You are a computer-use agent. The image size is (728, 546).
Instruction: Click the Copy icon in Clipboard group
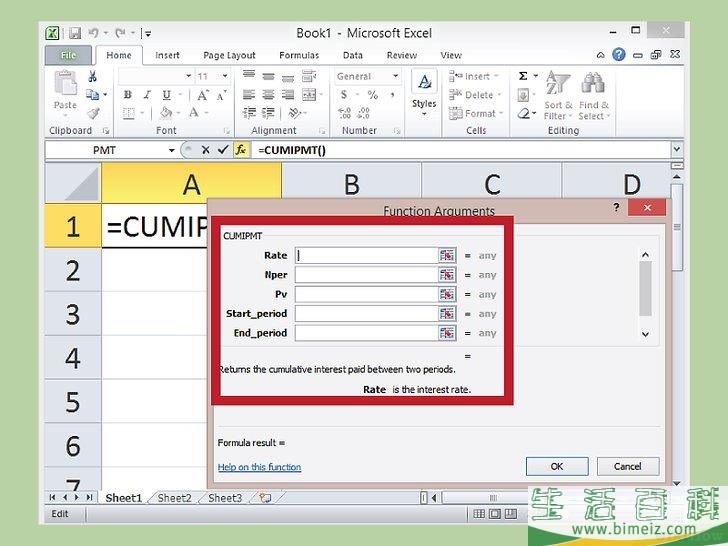[x=92, y=95]
